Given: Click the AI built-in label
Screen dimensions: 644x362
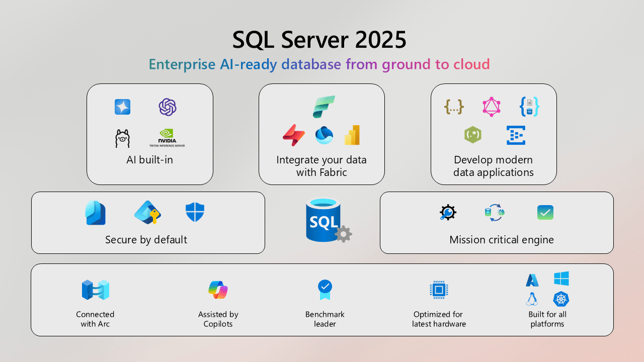Looking at the screenshot, I should coord(149,160).
